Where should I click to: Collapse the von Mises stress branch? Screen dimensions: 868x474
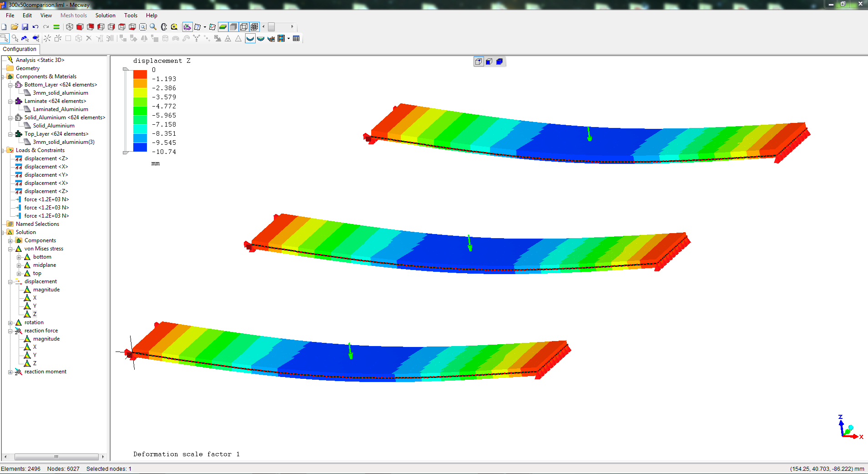point(10,249)
